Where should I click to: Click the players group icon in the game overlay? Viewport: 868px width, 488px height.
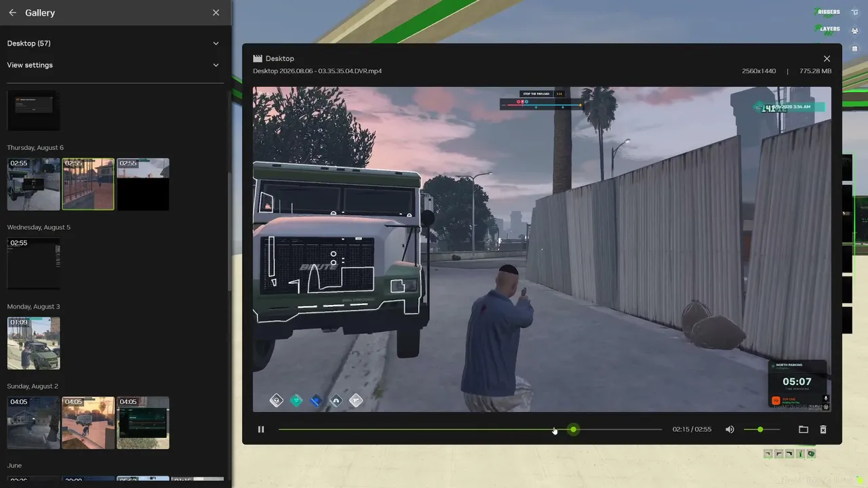point(854,30)
